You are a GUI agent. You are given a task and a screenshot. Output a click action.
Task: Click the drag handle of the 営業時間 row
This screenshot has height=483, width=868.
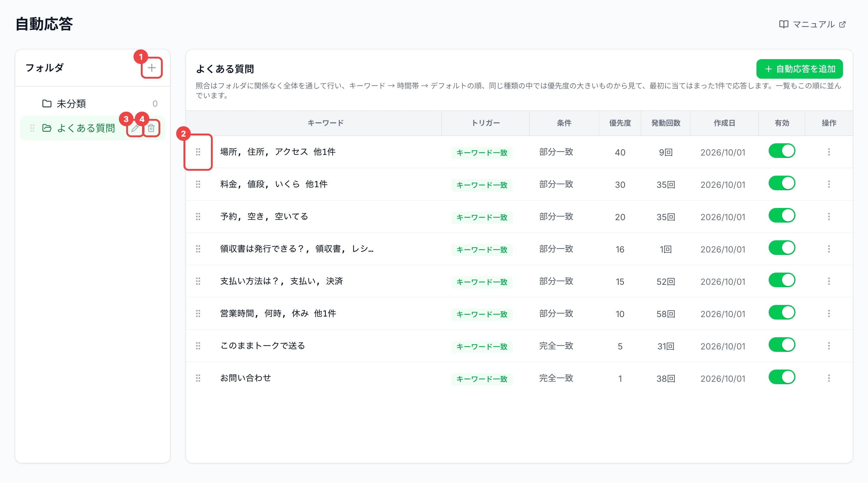pyautogui.click(x=198, y=314)
